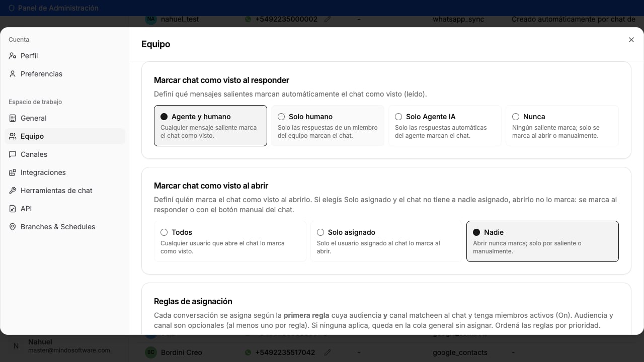The width and height of the screenshot is (644, 362).
Task: Open the Preferencias settings section
Action: 65,74
